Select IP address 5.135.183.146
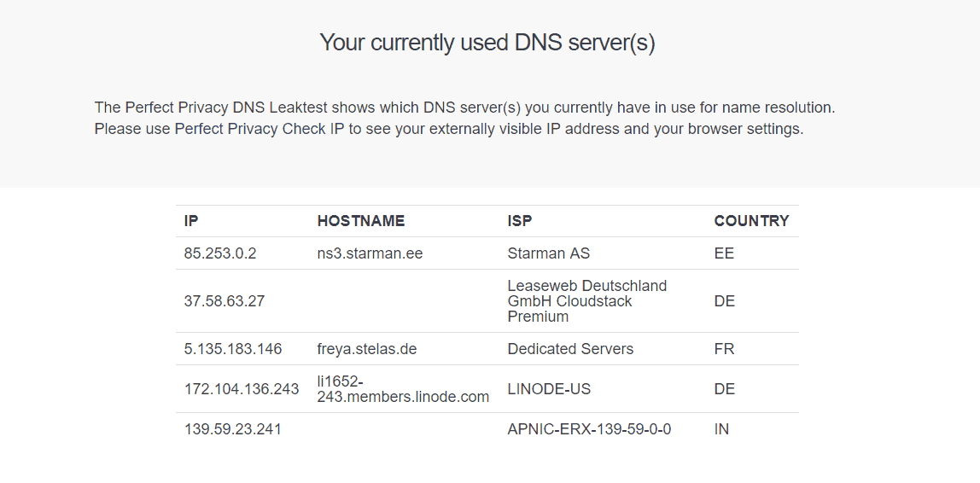 (x=232, y=349)
